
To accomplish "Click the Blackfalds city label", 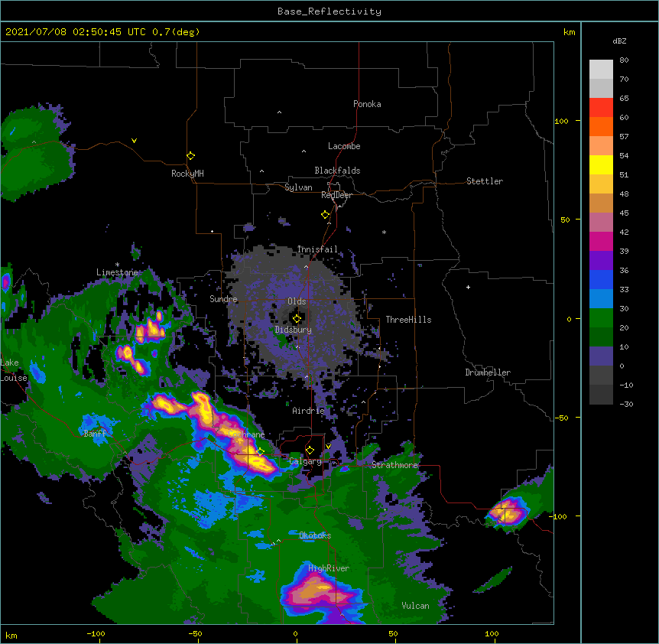I will (337, 171).
